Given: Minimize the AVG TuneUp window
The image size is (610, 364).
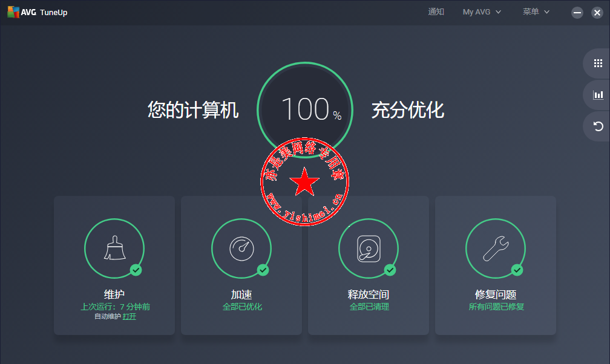Looking at the screenshot, I should (x=577, y=13).
